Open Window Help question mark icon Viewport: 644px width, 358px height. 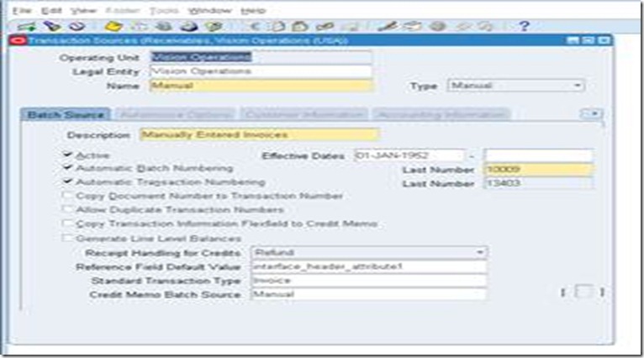pos(524,27)
